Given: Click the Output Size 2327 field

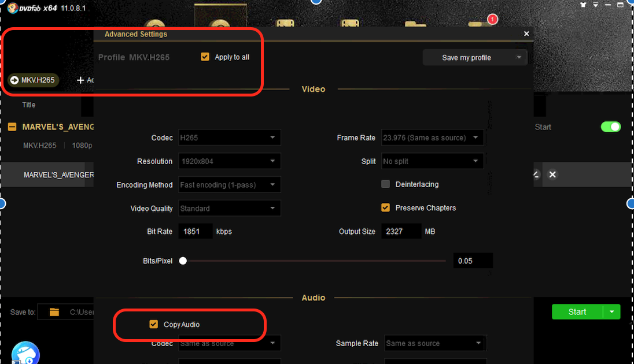Looking at the screenshot, I should pyautogui.click(x=401, y=232).
